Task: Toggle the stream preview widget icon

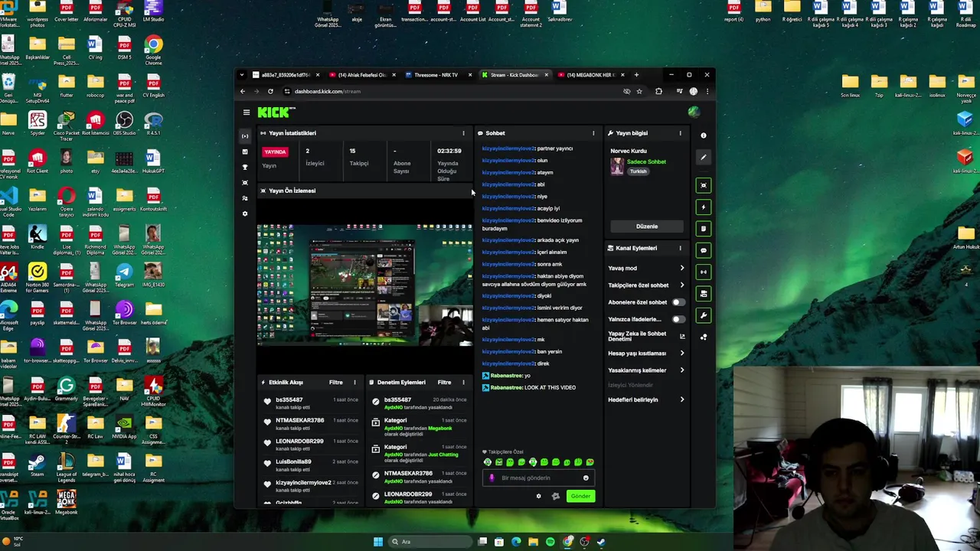Action: tap(703, 185)
